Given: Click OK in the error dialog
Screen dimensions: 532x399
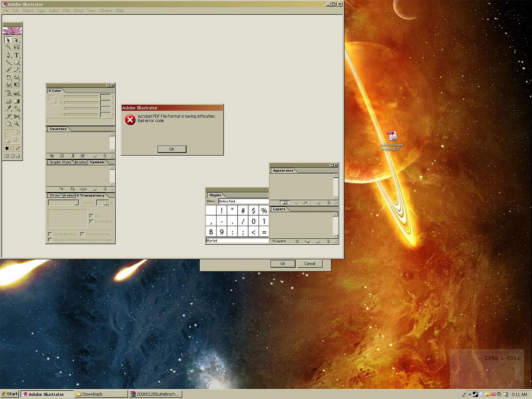Looking at the screenshot, I should 172,149.
